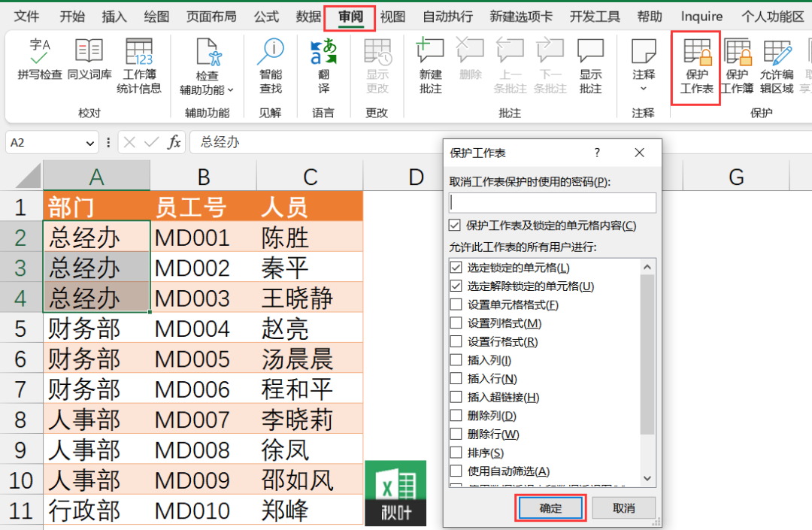Check the 删除行 option
This screenshot has height=530, width=812.
pos(456,434)
